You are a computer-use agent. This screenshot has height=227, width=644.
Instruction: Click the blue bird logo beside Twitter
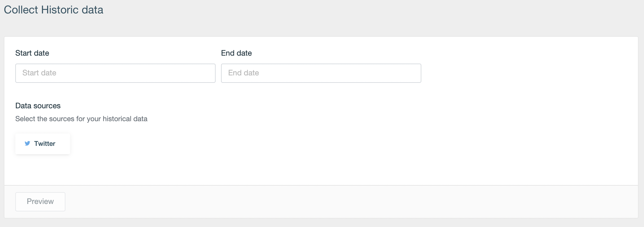[x=27, y=143]
